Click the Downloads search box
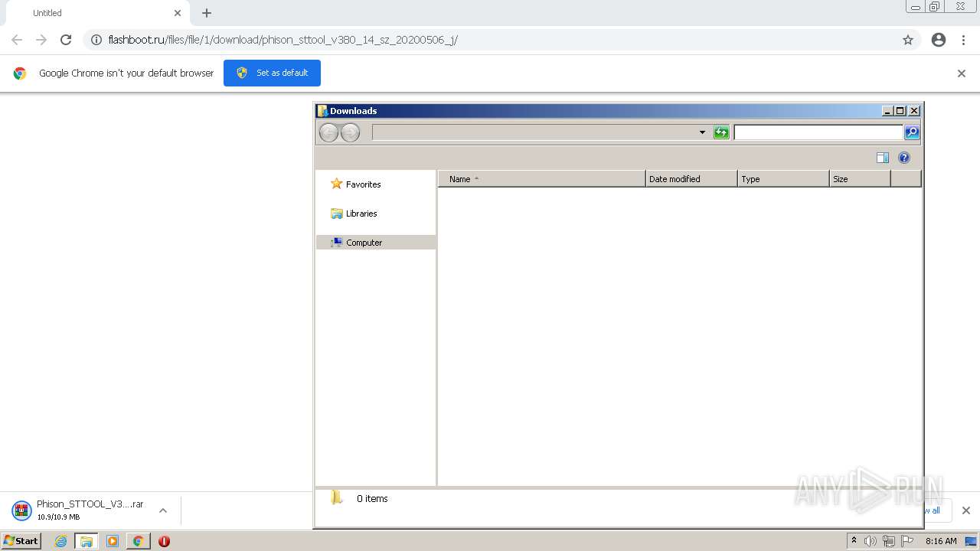The image size is (980, 551). pyautogui.click(x=818, y=132)
